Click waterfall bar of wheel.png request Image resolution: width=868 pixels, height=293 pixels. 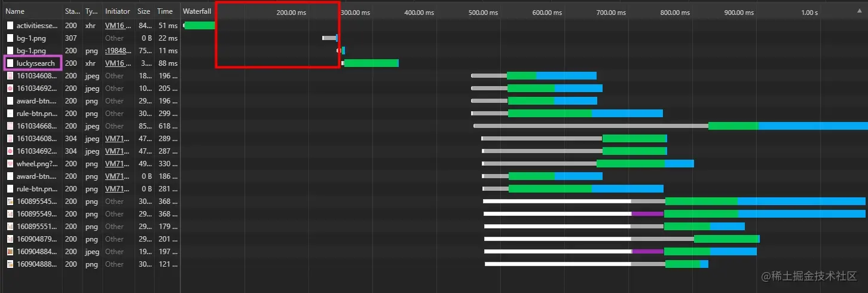coord(588,164)
